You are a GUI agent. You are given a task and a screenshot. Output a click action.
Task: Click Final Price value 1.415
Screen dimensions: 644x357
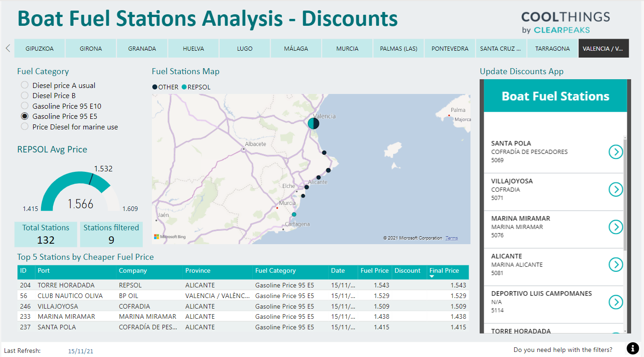pos(458,327)
